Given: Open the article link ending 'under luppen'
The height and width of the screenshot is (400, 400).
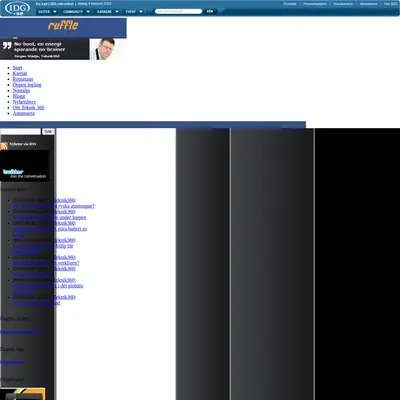Looking at the screenshot, I should click(49, 217).
